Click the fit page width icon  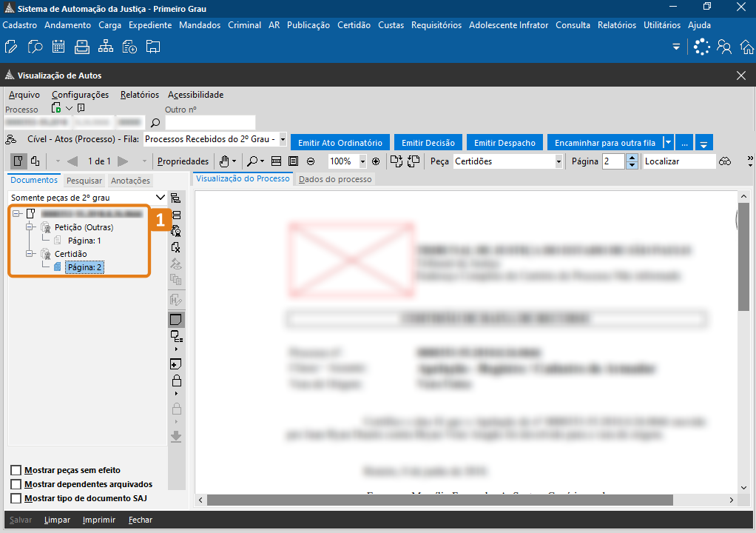pyautogui.click(x=276, y=161)
